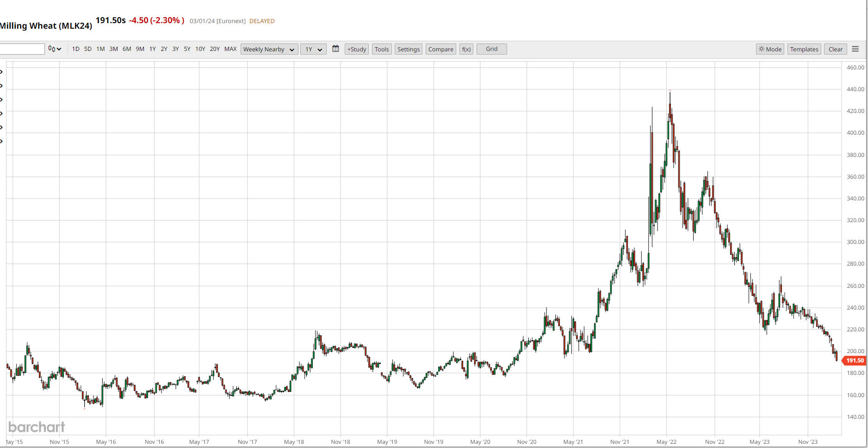Viewport: 868px width, 448px height.
Task: Click the symbol input field
Action: point(22,49)
